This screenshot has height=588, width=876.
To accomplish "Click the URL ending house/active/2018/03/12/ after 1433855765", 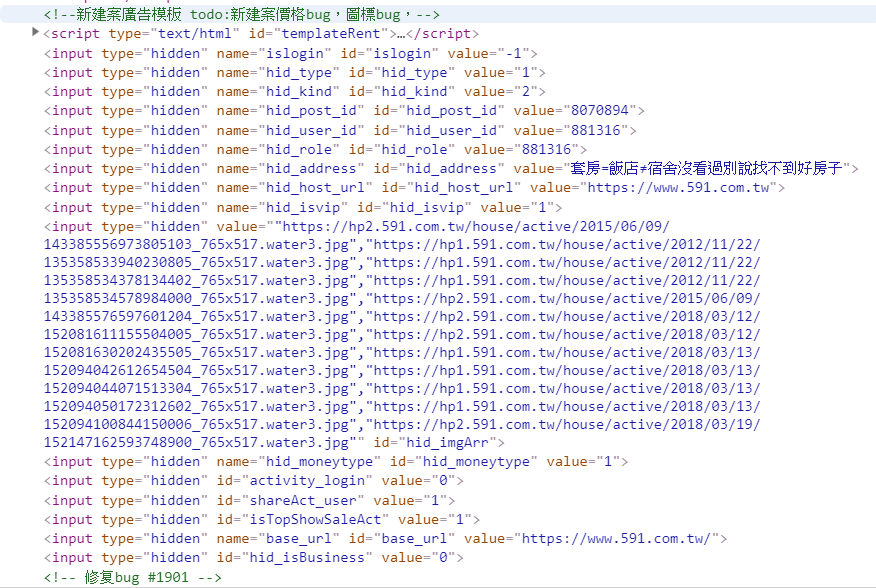I will tap(566, 316).
